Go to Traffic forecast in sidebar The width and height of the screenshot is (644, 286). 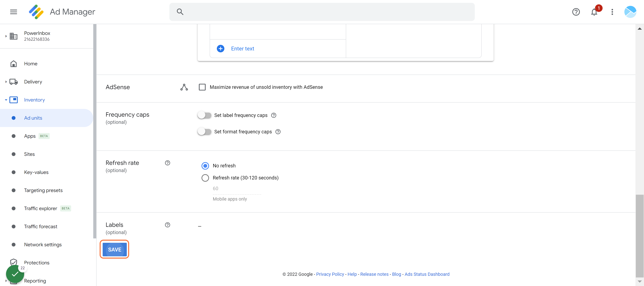[x=40, y=227]
